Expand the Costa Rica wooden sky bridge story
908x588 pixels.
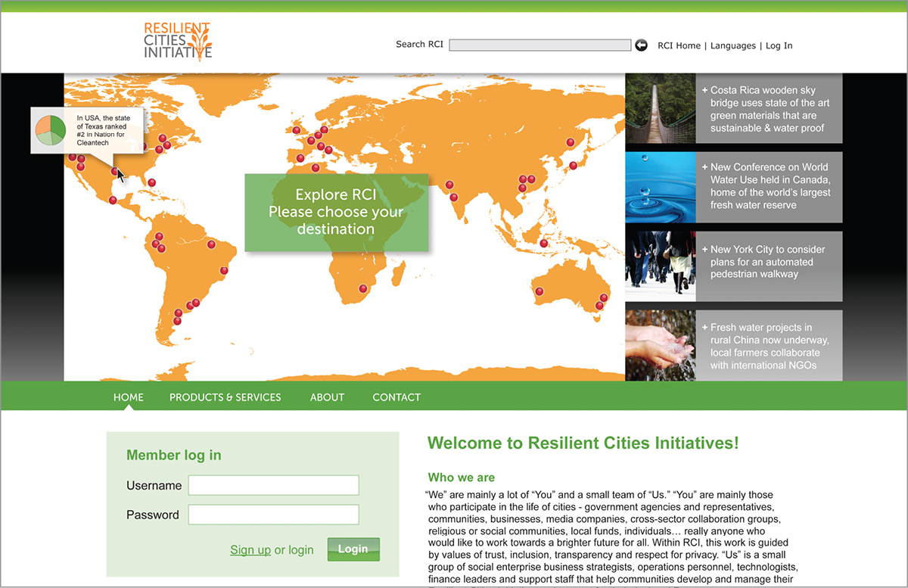pos(767,109)
